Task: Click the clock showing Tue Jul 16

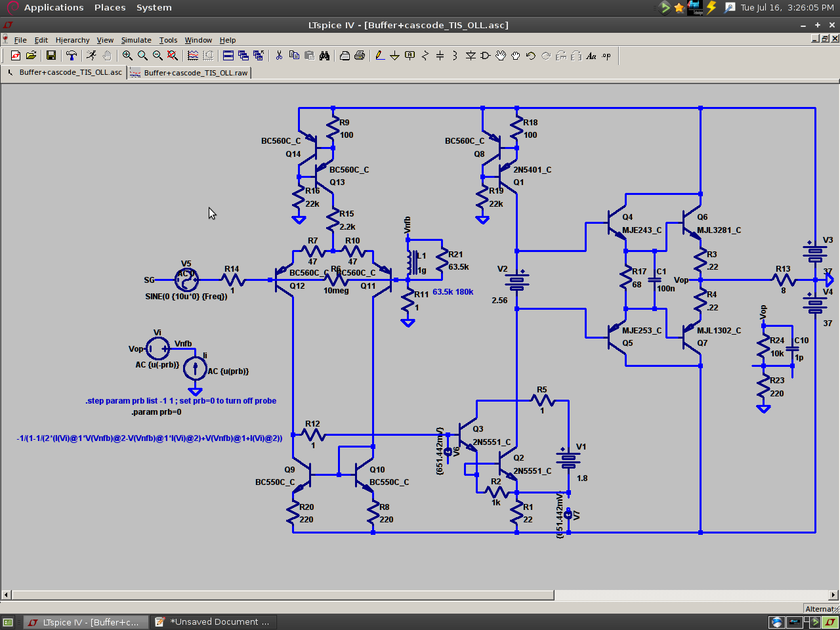Action: 787,7
